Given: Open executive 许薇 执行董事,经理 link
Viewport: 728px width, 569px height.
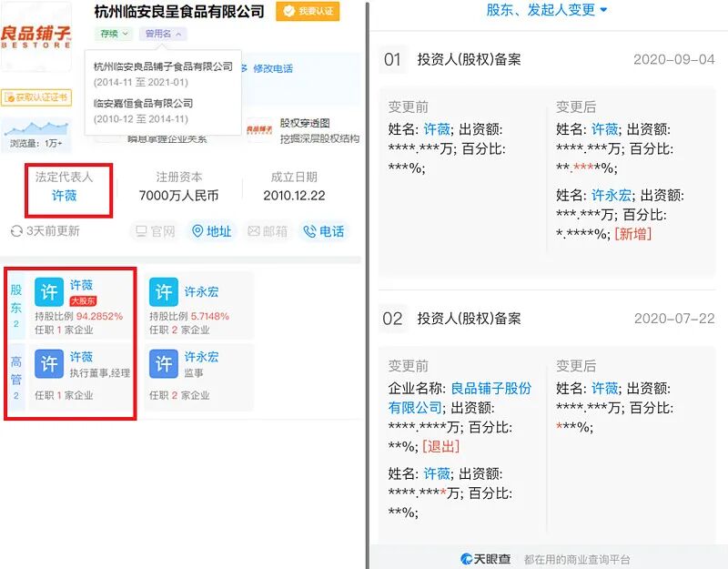Looking at the screenshot, I should [x=81, y=357].
